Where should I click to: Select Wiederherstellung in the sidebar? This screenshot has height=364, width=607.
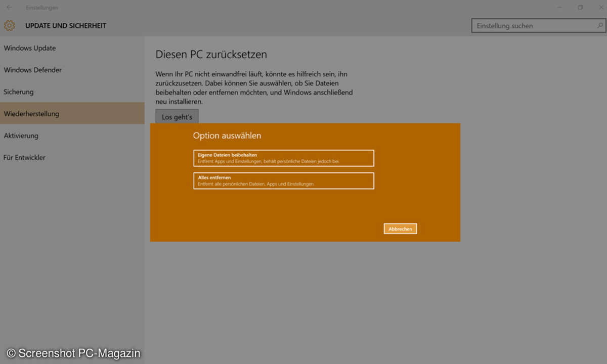coord(72,114)
